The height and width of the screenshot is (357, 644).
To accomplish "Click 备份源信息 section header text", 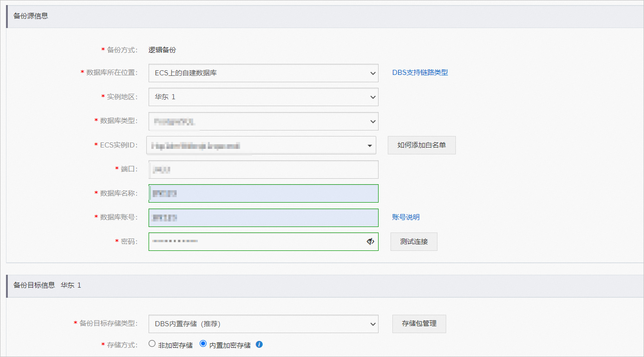I will click(31, 16).
